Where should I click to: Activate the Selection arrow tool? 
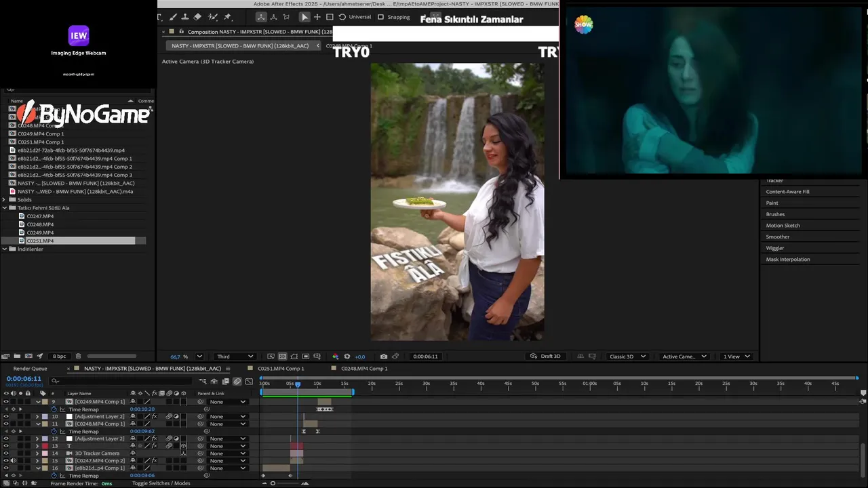click(304, 17)
